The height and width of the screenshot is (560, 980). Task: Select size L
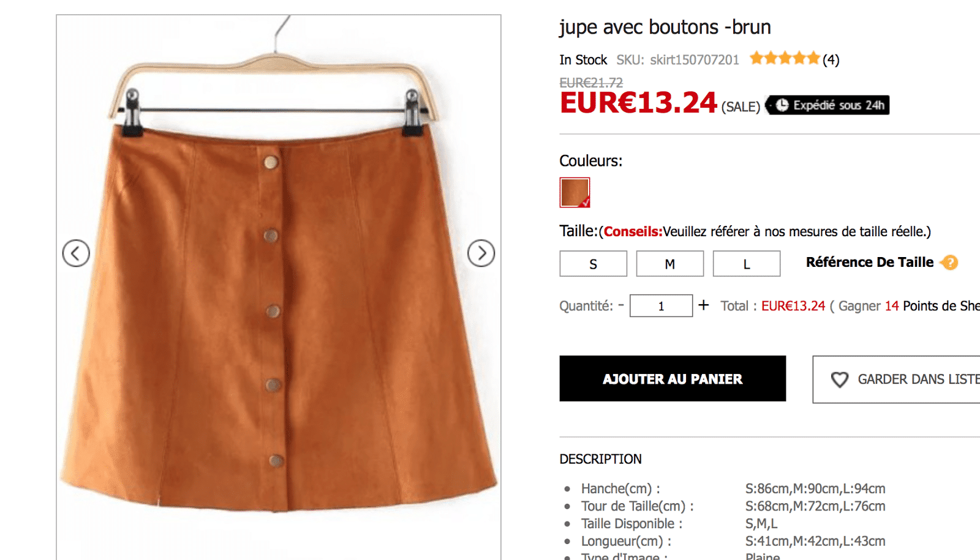747,264
